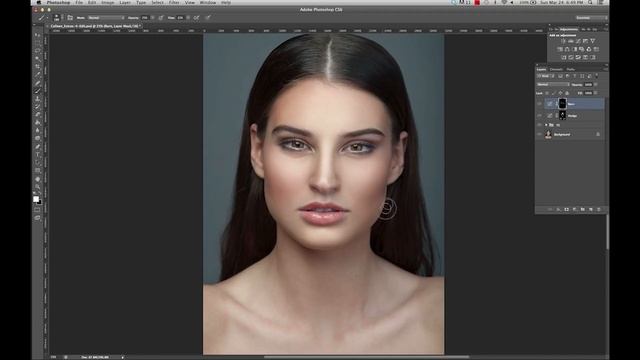
Task: Select the Rectangle shape tool
Action: click(38, 170)
